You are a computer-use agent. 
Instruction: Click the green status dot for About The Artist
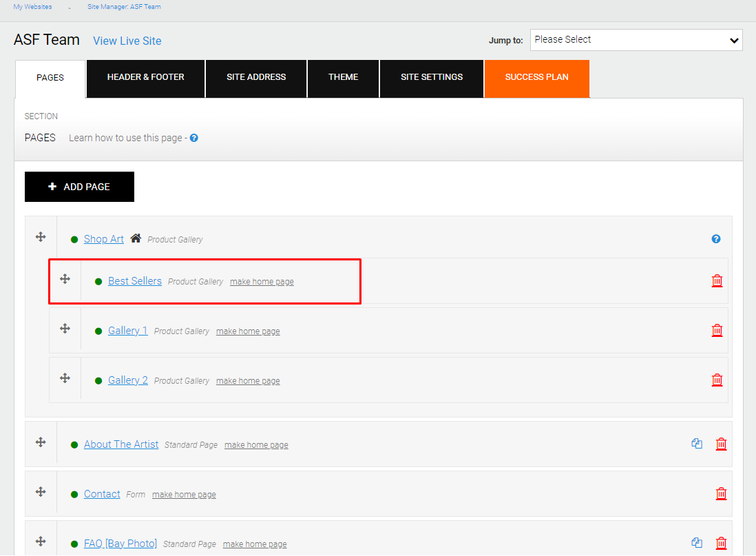74,445
